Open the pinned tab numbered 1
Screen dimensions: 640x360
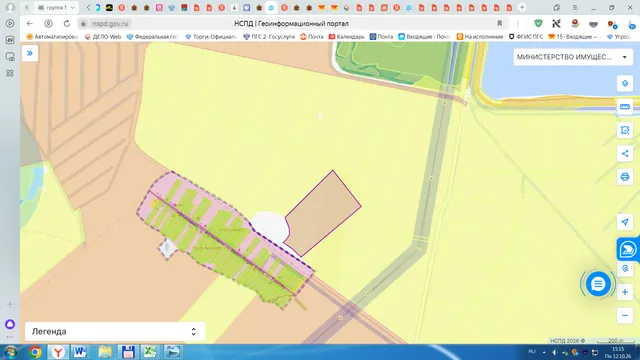click(x=27, y=7)
